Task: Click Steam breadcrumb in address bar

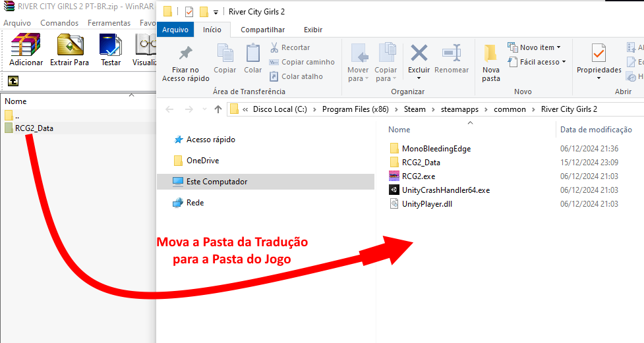Action: [x=415, y=109]
